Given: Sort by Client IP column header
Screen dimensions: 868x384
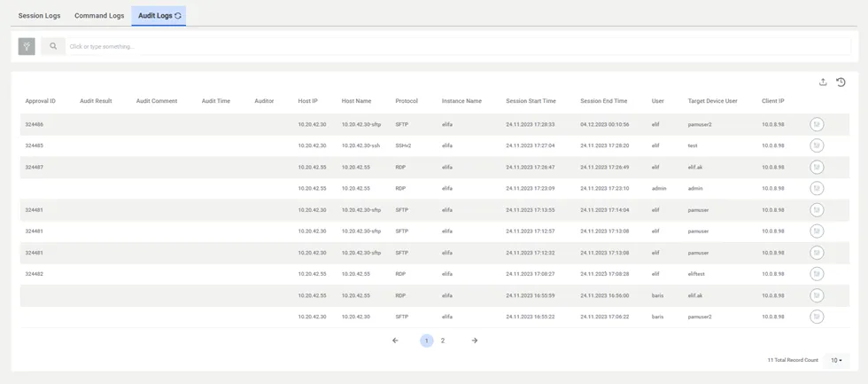Looking at the screenshot, I should [x=772, y=101].
